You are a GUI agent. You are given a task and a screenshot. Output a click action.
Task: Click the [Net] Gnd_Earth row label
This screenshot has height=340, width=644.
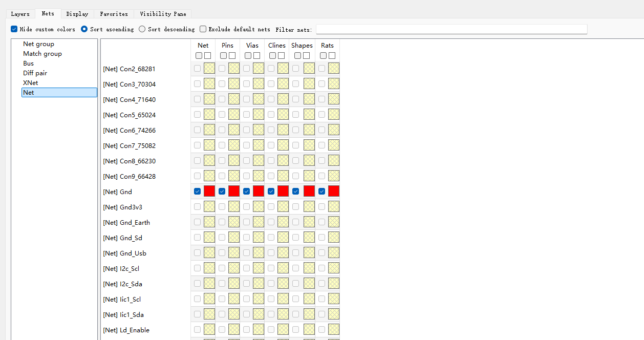(x=126, y=223)
